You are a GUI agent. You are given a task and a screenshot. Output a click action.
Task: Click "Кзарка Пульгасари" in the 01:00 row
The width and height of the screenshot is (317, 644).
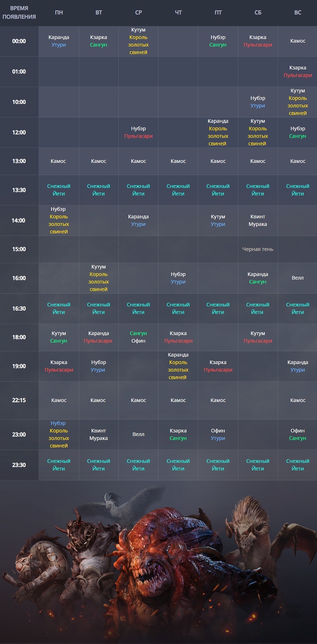point(298,72)
